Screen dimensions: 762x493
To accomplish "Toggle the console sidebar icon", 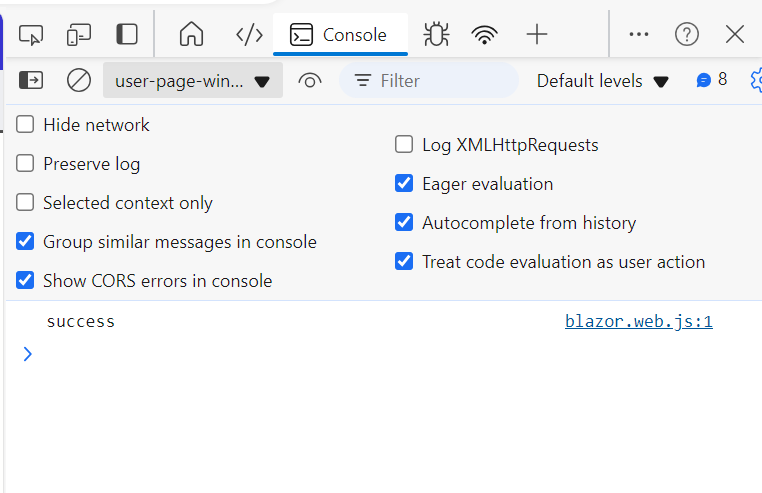I will pos(31,80).
